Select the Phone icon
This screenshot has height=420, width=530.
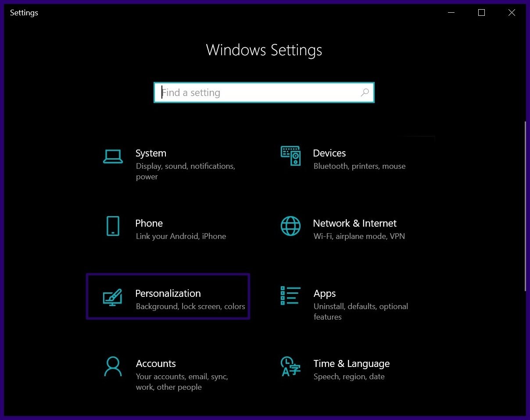pyautogui.click(x=113, y=226)
